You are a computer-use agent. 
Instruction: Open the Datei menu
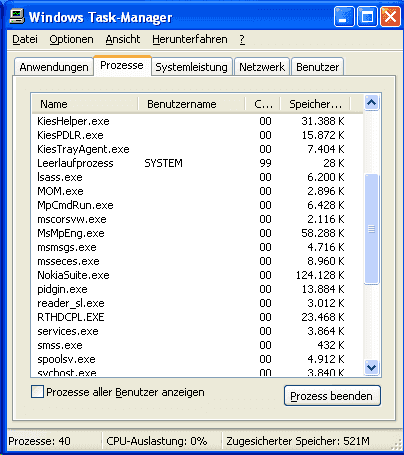[25, 39]
